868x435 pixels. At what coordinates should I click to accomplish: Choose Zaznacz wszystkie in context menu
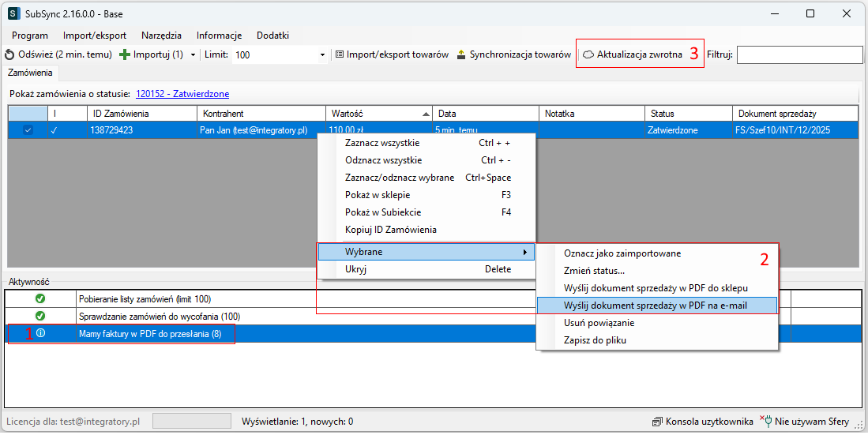point(426,143)
